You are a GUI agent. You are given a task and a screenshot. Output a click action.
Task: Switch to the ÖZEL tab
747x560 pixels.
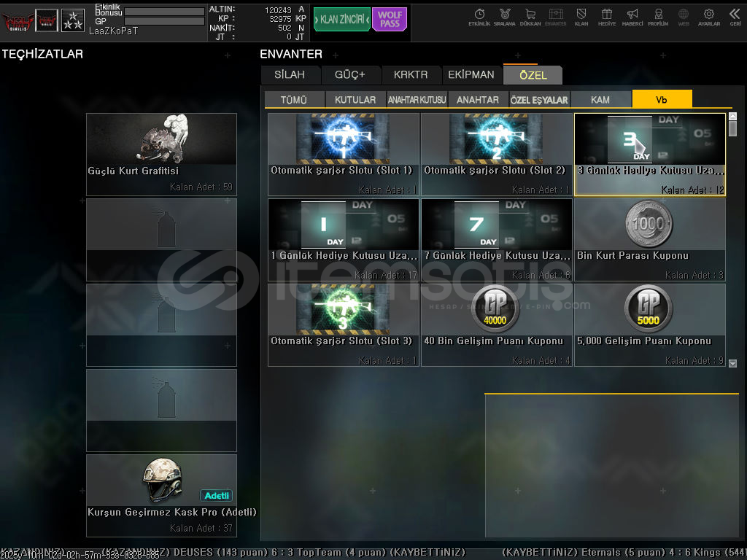pos(533,75)
